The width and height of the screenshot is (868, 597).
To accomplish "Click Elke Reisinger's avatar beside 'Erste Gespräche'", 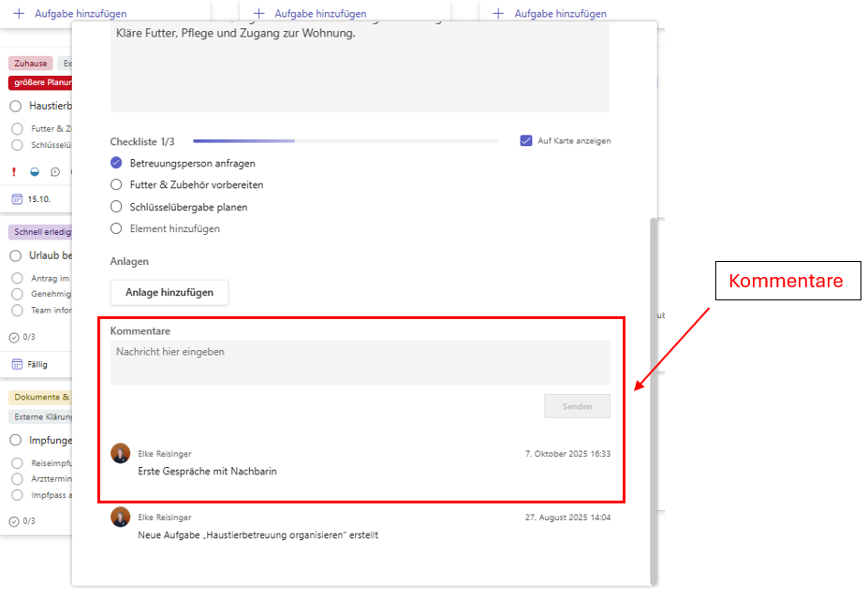I will click(120, 454).
